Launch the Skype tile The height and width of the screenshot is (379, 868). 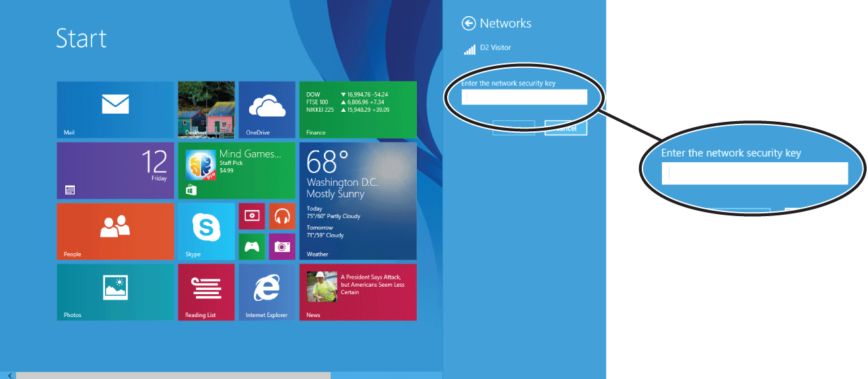pyautogui.click(x=206, y=231)
